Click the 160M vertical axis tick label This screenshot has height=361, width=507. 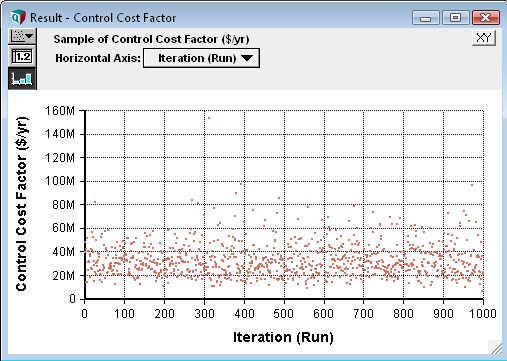(60, 111)
